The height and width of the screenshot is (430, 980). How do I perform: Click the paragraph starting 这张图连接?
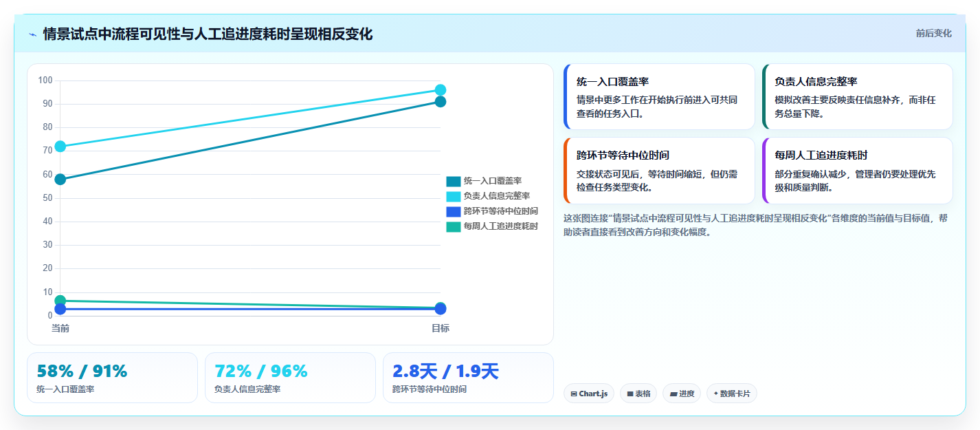pyautogui.click(x=756, y=225)
